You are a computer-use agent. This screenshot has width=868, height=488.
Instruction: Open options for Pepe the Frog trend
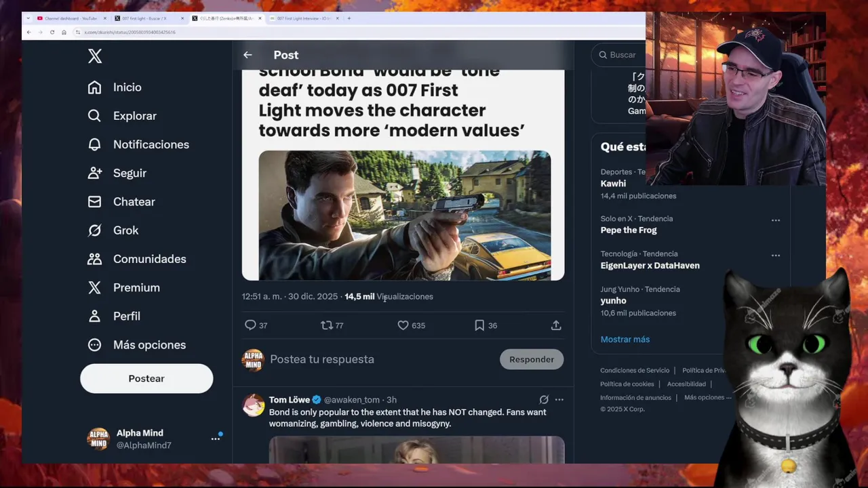776,220
